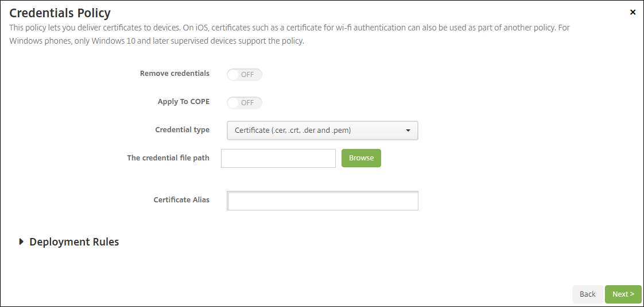Click the Apply To COPE label

(184, 102)
